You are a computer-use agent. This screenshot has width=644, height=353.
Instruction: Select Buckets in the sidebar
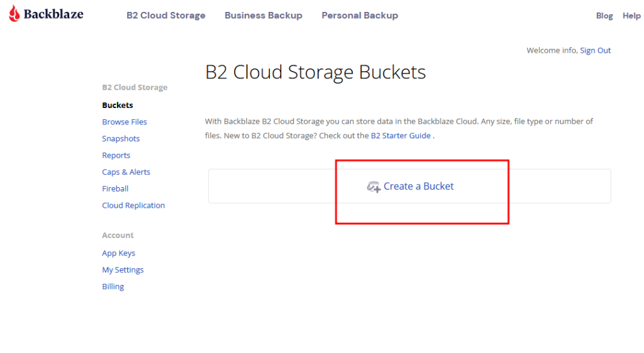tap(118, 106)
